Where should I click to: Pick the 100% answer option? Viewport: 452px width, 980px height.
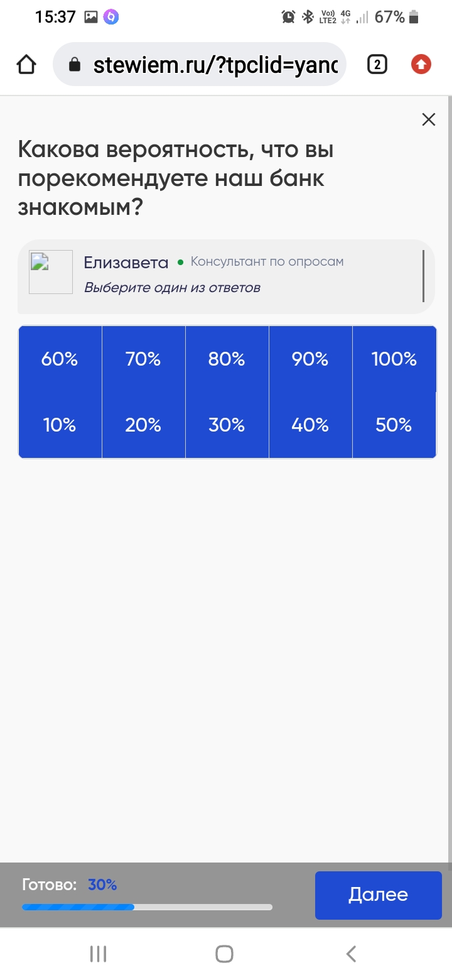coord(394,359)
